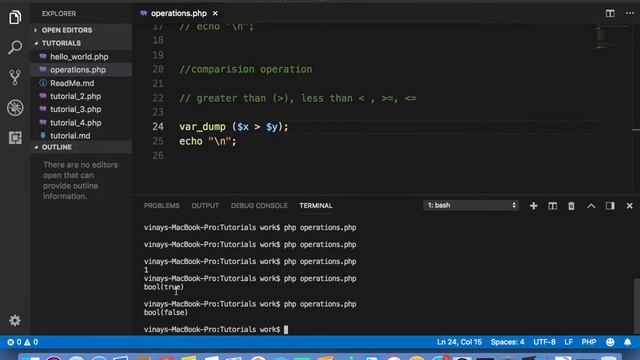Screen dimensions: 640x360
Task: Open the Search view in activity bar
Action: click(15, 47)
